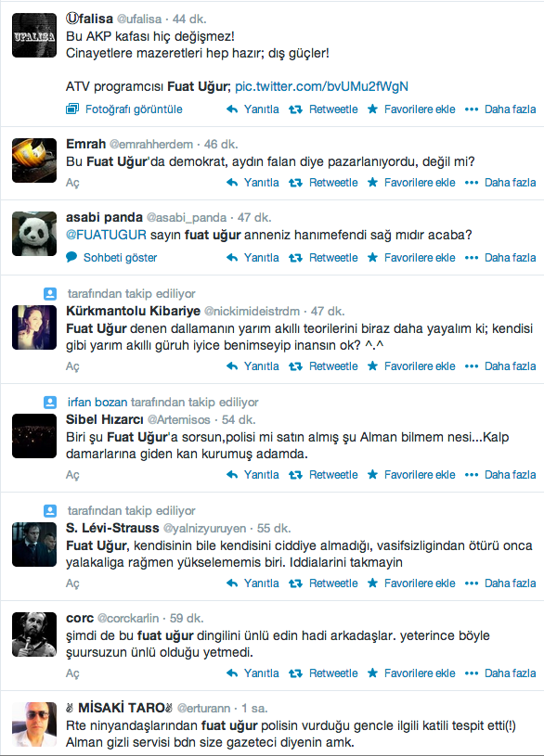The width and height of the screenshot is (544, 756).
Task: Click the three-dots icon on Kürkmantolu Kibariye's tweet
Action: [x=472, y=366]
